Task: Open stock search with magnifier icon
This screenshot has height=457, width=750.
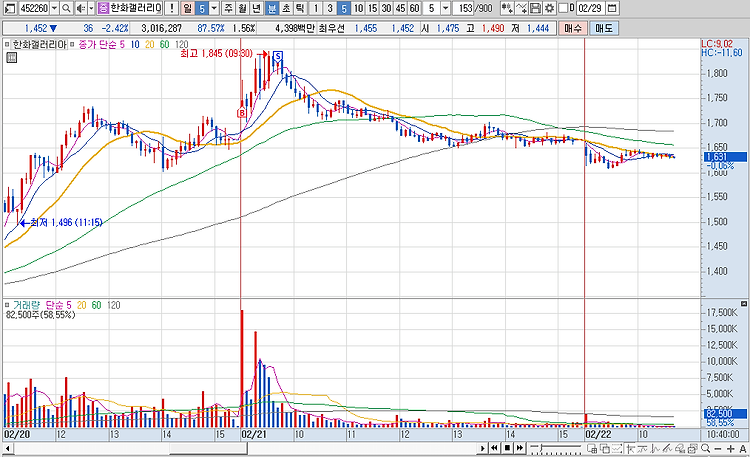Action: click(66, 8)
